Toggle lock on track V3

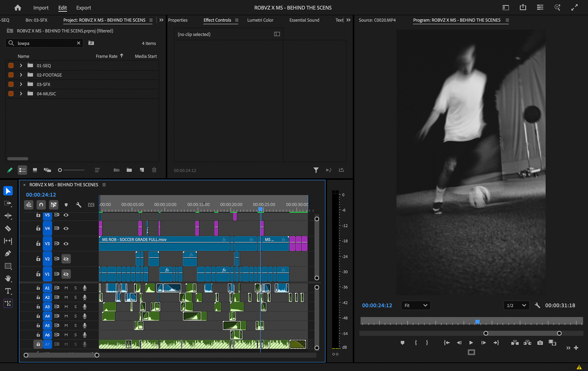(38, 243)
